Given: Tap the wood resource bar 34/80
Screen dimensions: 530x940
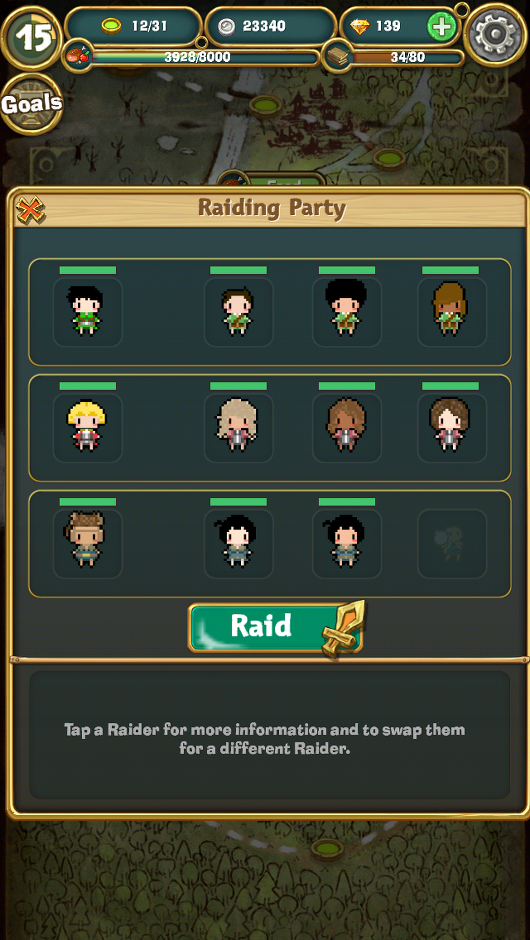Looking at the screenshot, I should (x=396, y=58).
